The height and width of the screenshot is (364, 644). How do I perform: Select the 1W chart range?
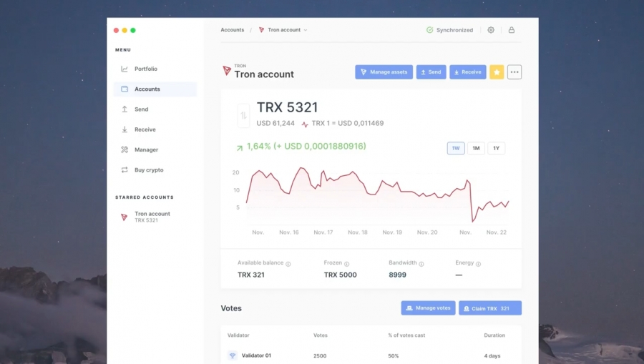coord(456,148)
